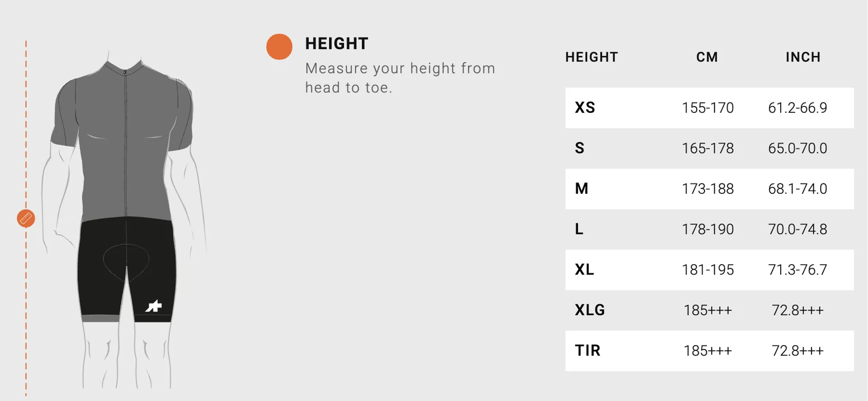The width and height of the screenshot is (868, 401).
Task: Click the bold HEIGHT section heading
Action: pyautogui.click(x=337, y=44)
